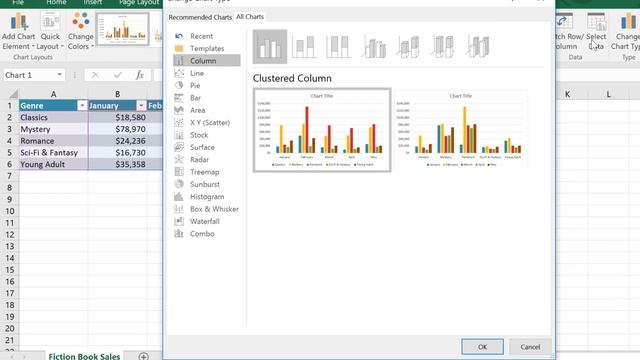Click the formula bar enter checkmark icon

coord(118,75)
